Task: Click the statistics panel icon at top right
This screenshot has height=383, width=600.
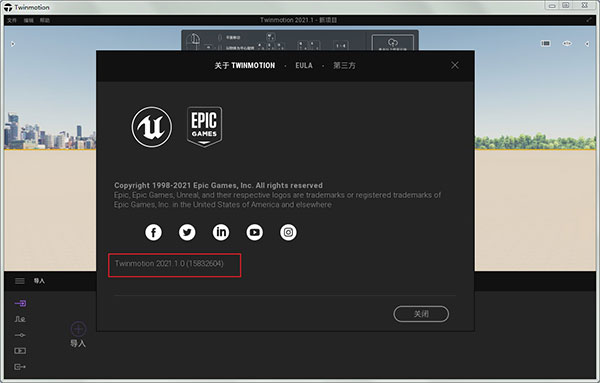Action: tap(546, 44)
